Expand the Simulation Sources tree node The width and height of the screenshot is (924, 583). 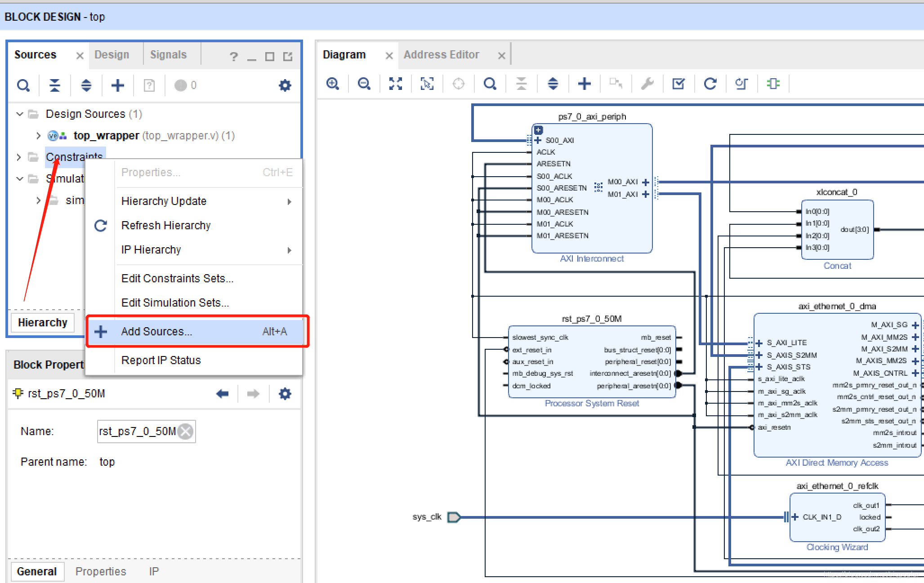18,178
